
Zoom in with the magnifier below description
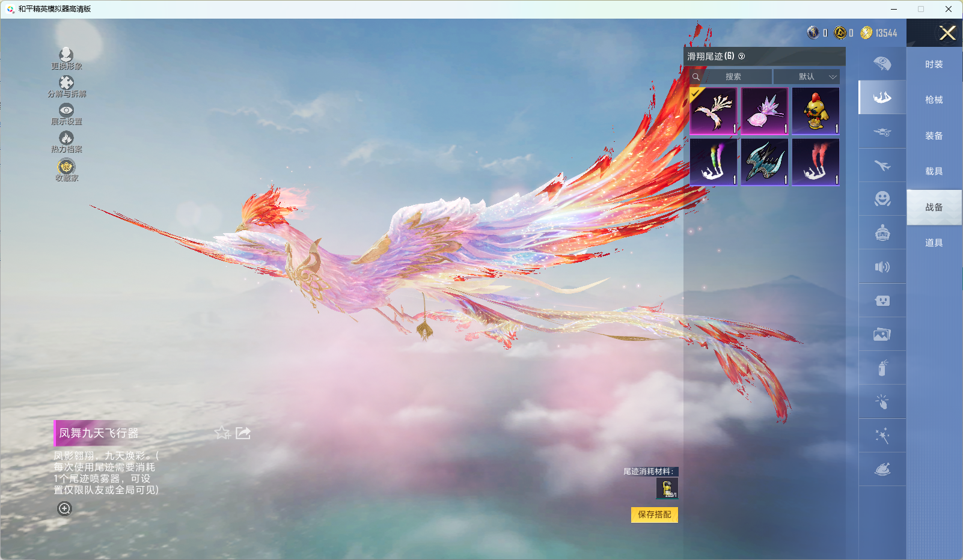(64, 508)
